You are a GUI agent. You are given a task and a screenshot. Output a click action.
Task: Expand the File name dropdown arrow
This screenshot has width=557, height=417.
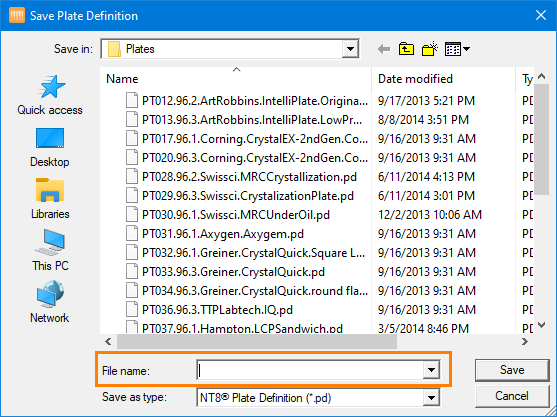(x=431, y=370)
